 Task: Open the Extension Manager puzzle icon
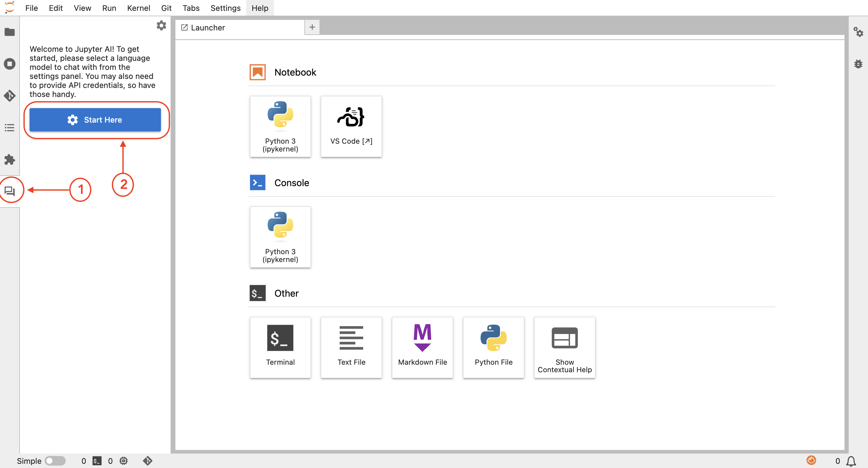point(9,160)
